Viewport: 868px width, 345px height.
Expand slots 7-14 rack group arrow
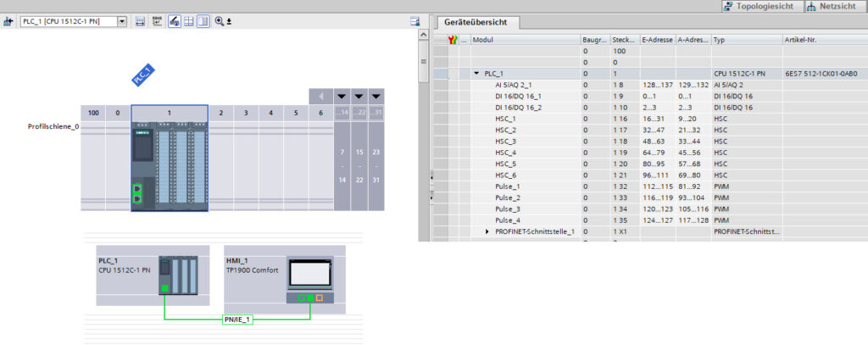click(x=342, y=97)
